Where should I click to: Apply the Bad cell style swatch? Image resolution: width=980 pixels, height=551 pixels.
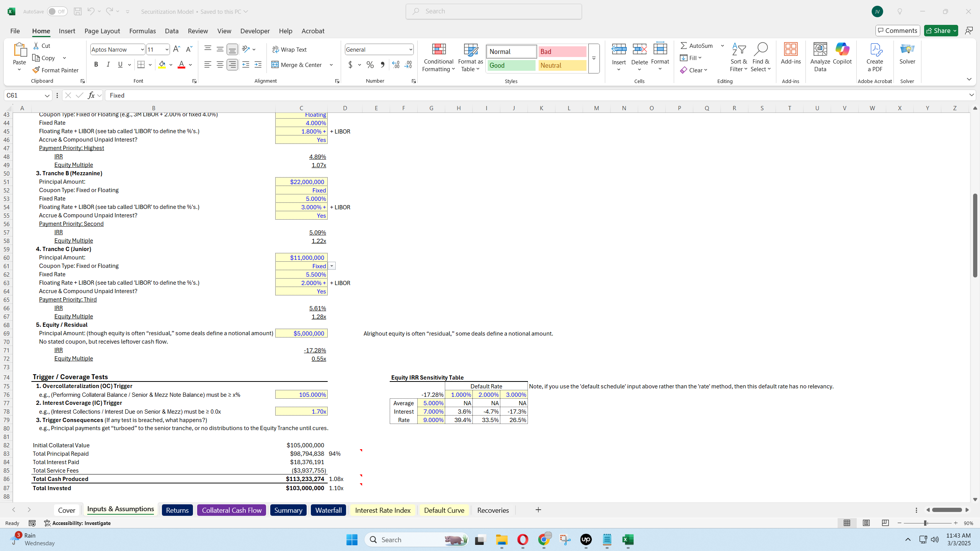(562, 52)
